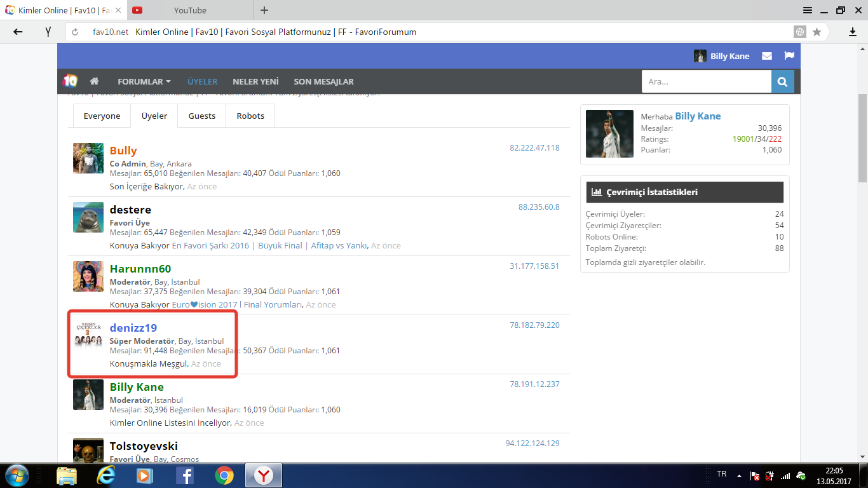
Task: Open the SON MESAJLAR menu item
Action: 323,81
